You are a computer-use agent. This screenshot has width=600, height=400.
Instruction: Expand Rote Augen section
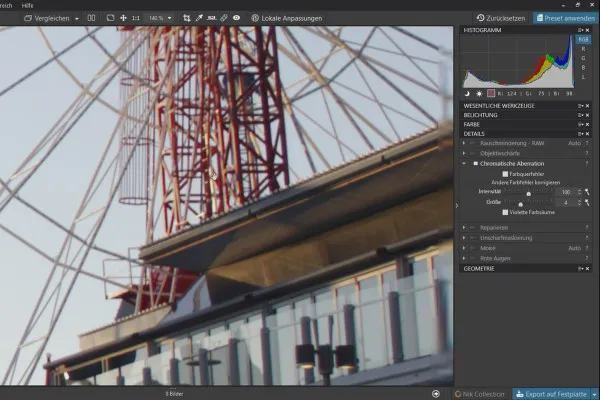pyautogui.click(x=464, y=259)
